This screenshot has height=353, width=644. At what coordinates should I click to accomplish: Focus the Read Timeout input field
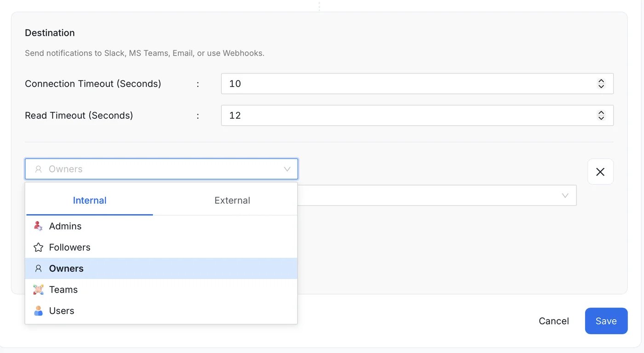pyautogui.click(x=417, y=115)
